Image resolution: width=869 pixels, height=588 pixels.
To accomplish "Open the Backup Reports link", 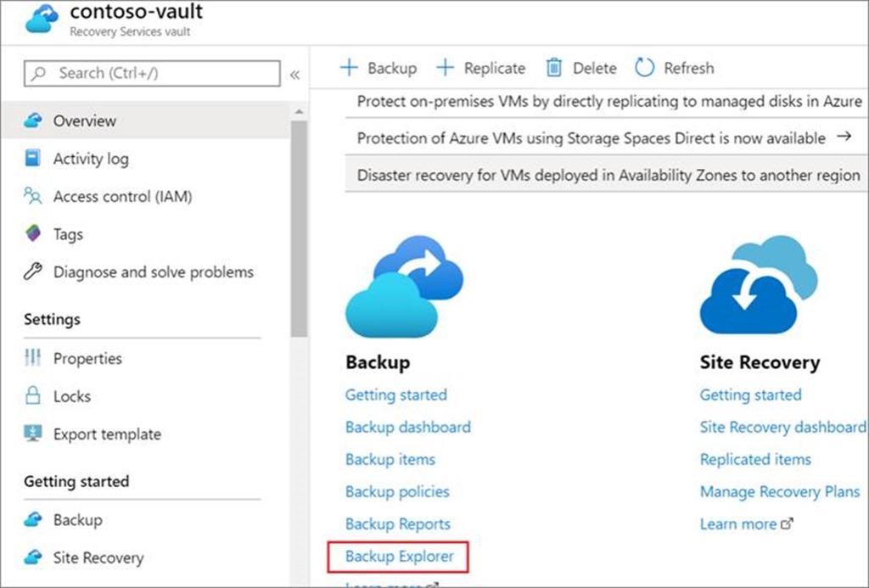I will 398,524.
